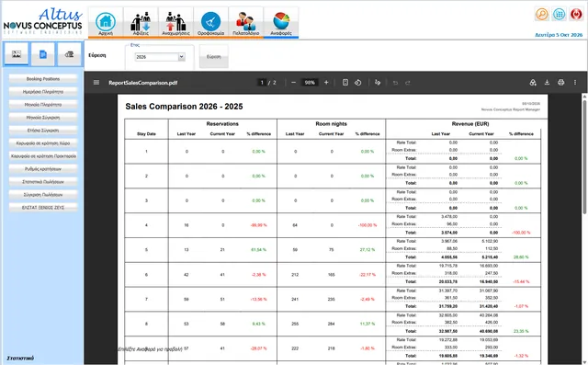This screenshot has height=365, width=588.
Task: Click the Revenue (EUR) column group header
Action: [x=470, y=124]
